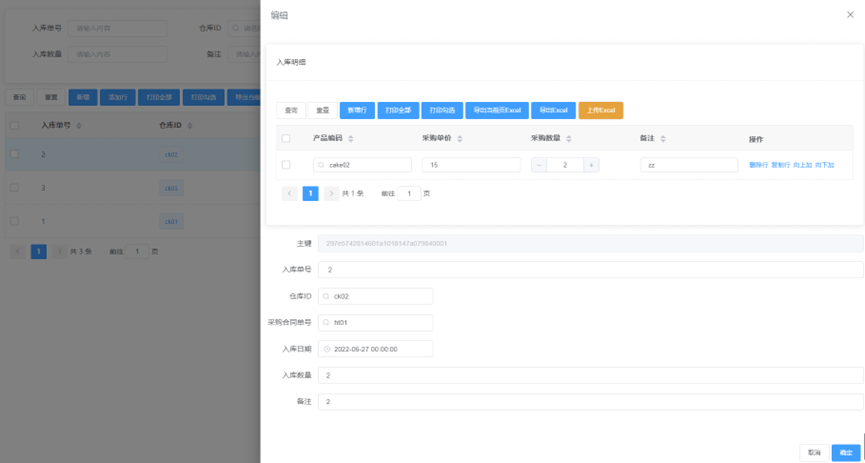Click the search icon in the ht01 field
The image size is (865, 463).
(x=326, y=323)
